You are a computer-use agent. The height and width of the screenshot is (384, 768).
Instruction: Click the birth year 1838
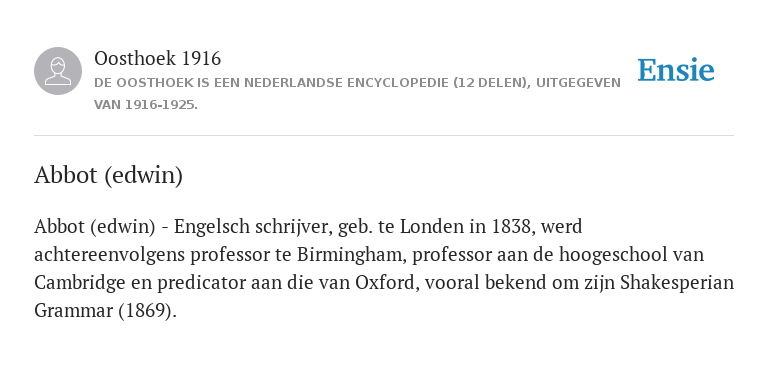513,227
